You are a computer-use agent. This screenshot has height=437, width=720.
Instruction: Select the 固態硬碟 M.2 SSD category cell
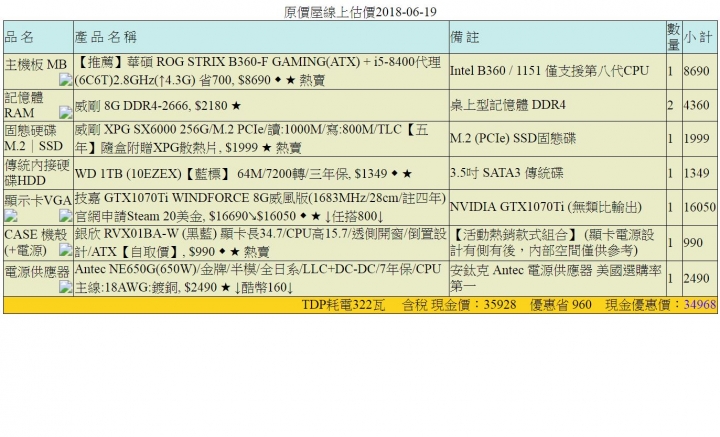[39, 139]
